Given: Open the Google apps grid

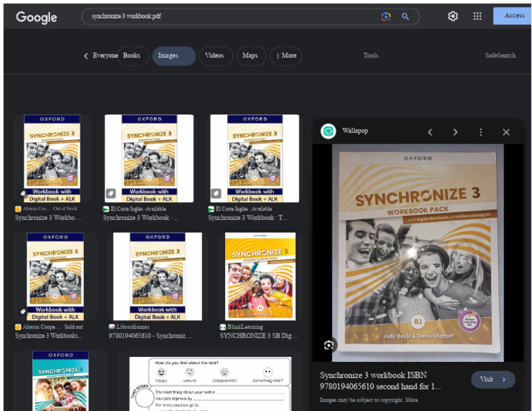Looking at the screenshot, I should coord(477,16).
